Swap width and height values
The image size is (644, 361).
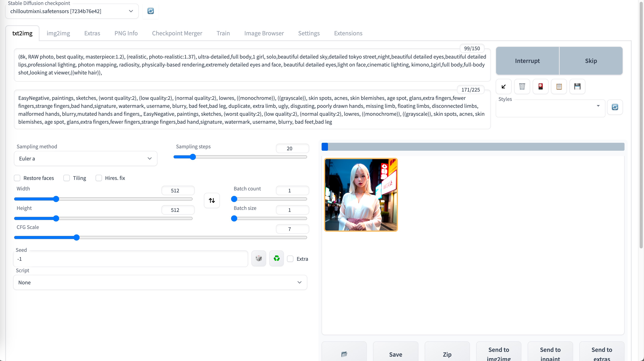click(212, 200)
